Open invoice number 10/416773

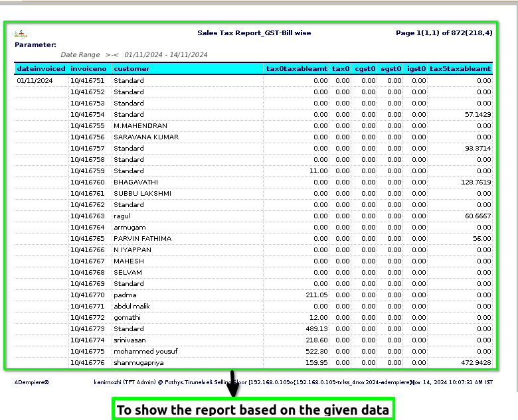(87, 328)
